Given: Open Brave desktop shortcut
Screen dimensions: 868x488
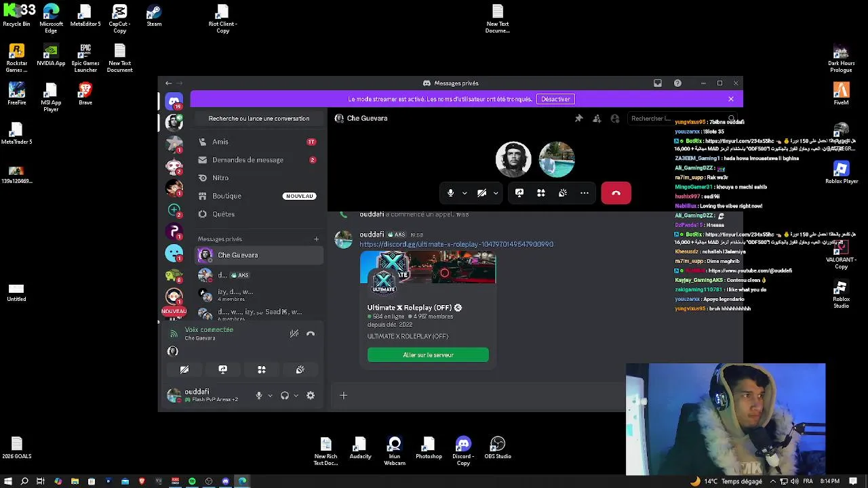Looking at the screenshot, I should 85,94.
